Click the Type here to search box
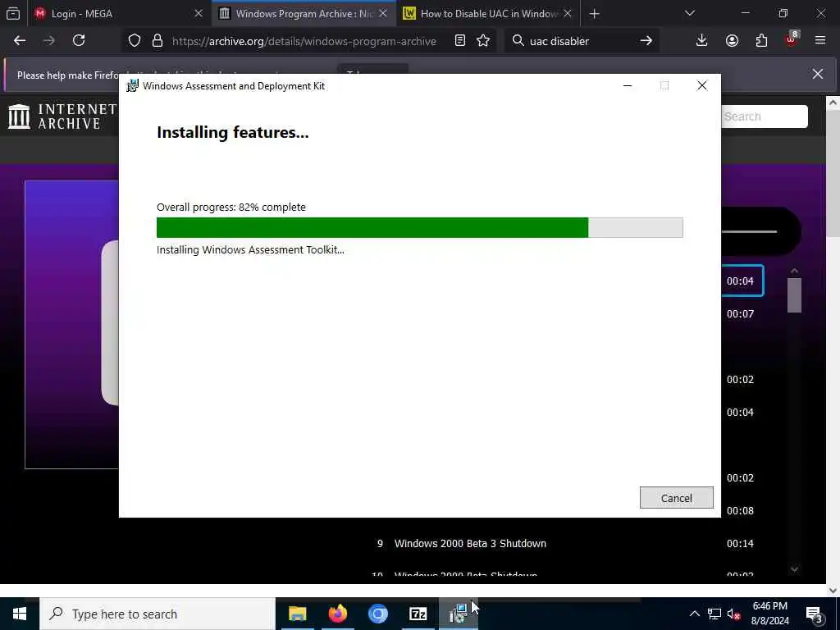 click(x=157, y=614)
